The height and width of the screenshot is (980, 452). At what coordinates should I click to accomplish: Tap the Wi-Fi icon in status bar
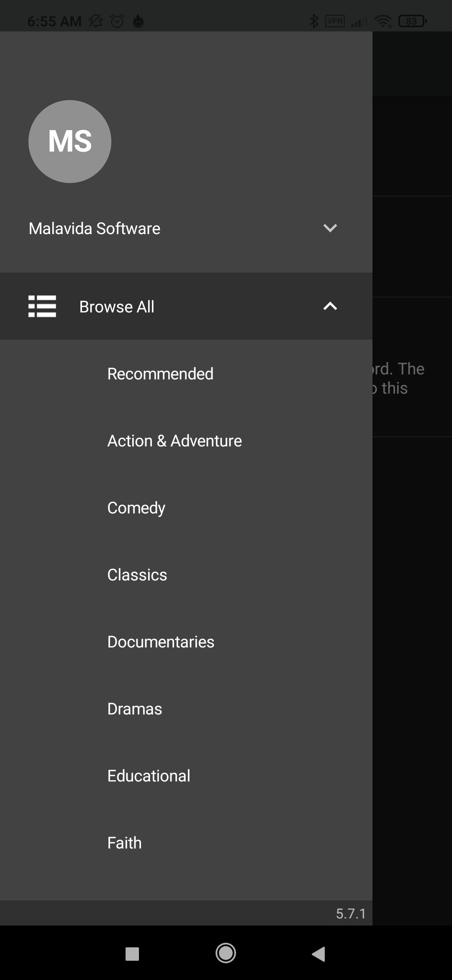pyautogui.click(x=383, y=21)
